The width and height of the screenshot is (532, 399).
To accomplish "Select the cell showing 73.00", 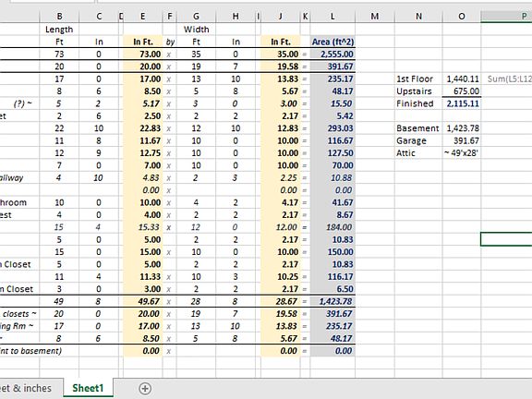I will click(x=143, y=54).
